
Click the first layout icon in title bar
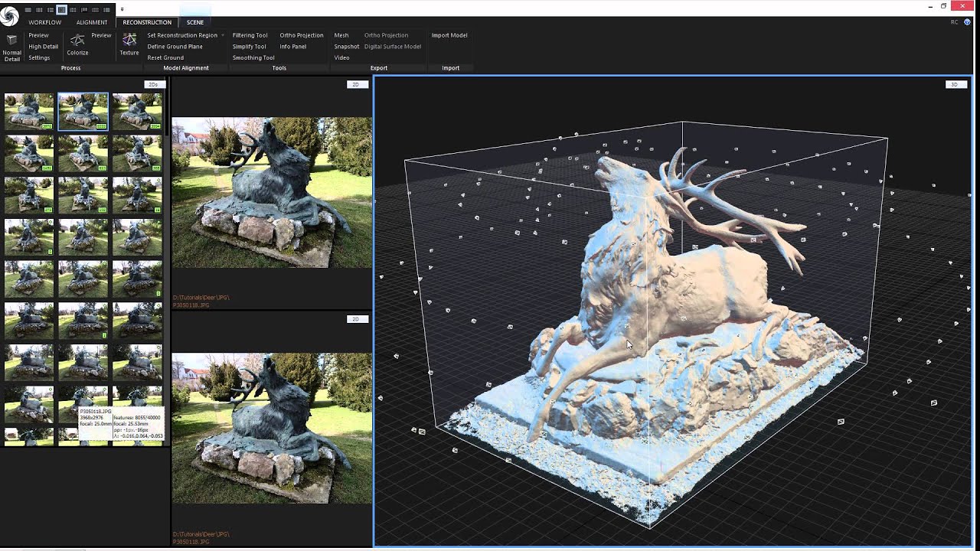(28, 10)
